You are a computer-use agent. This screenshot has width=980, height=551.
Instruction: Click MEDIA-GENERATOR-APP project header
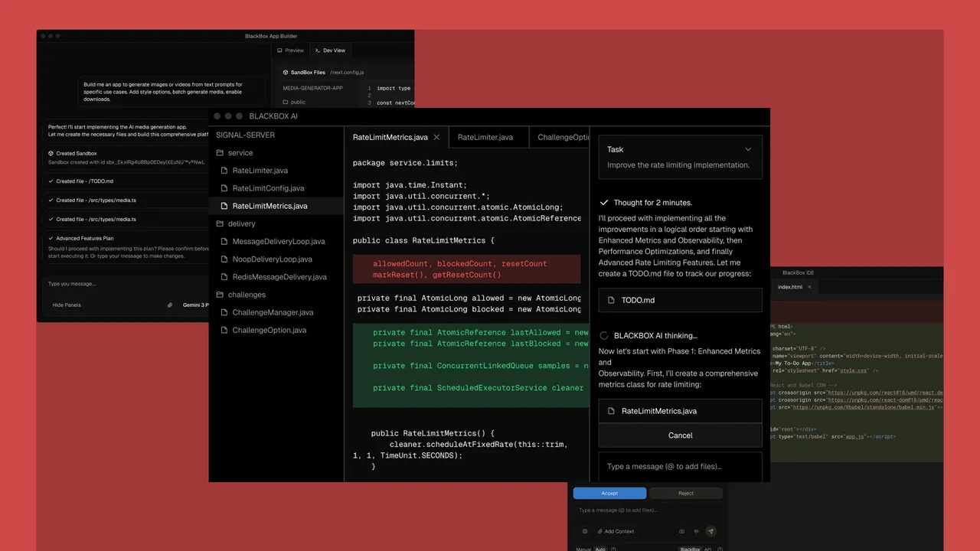coord(312,88)
